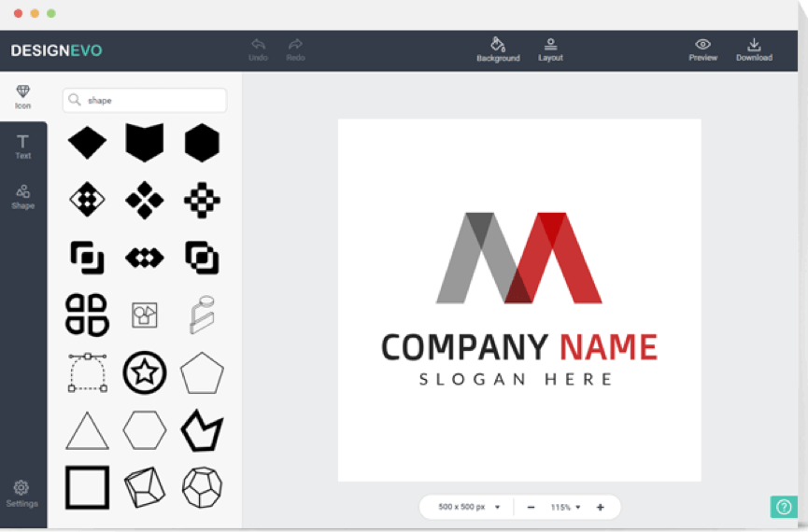Focus the shape search field
Screen dimensions: 808x532
click(145, 100)
